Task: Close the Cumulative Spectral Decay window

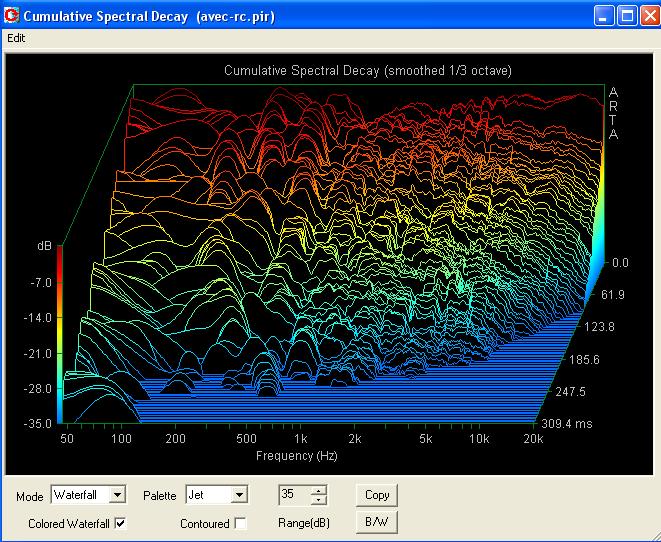Action: 650,16
